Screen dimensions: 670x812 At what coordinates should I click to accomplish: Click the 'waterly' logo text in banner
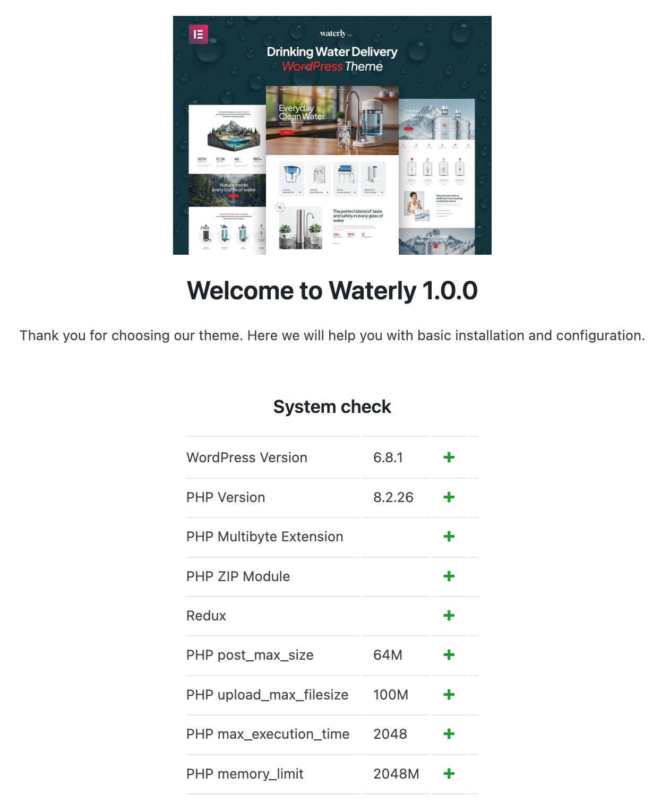(x=332, y=33)
